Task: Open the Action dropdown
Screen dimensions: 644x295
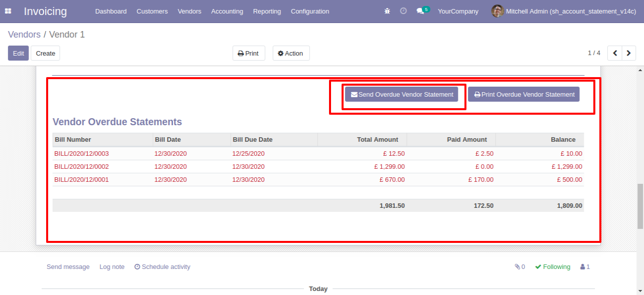Action: click(291, 53)
